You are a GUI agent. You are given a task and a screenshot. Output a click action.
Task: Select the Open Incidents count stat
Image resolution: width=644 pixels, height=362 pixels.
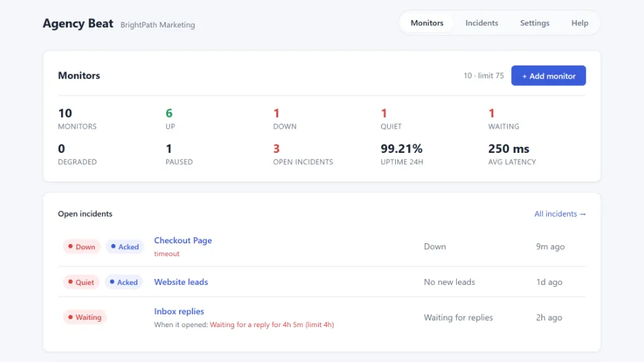(303, 154)
